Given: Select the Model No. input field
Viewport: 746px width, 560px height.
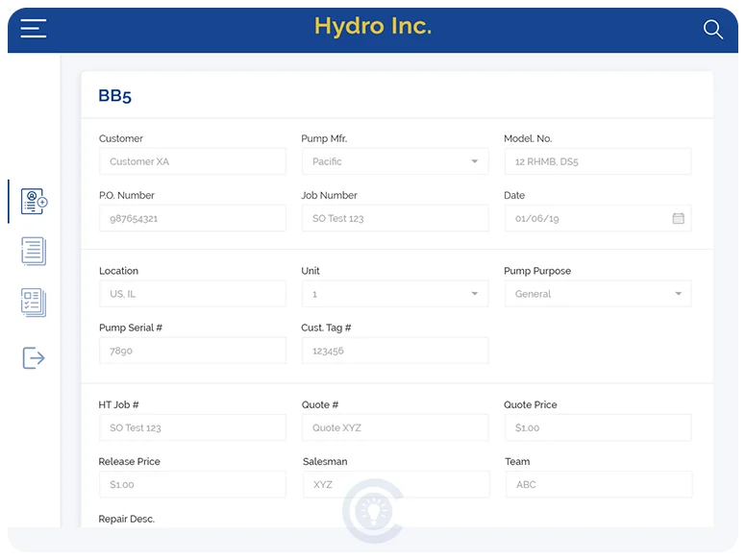Looking at the screenshot, I should click(597, 161).
